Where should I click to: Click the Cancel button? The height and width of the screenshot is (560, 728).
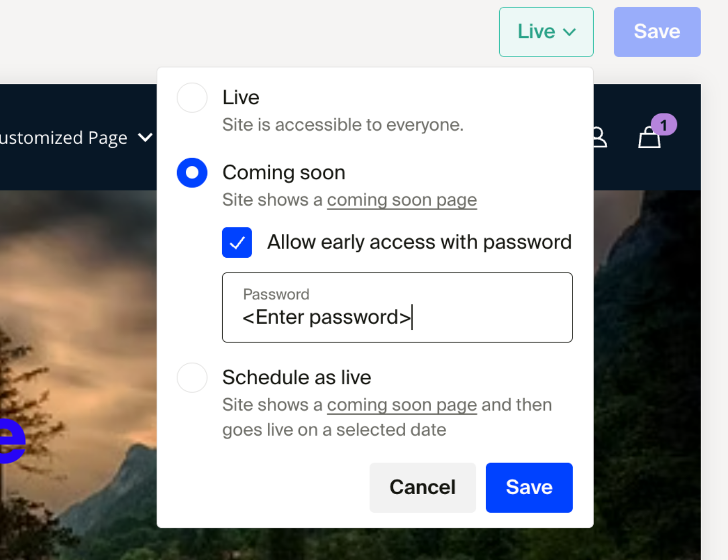point(422,487)
